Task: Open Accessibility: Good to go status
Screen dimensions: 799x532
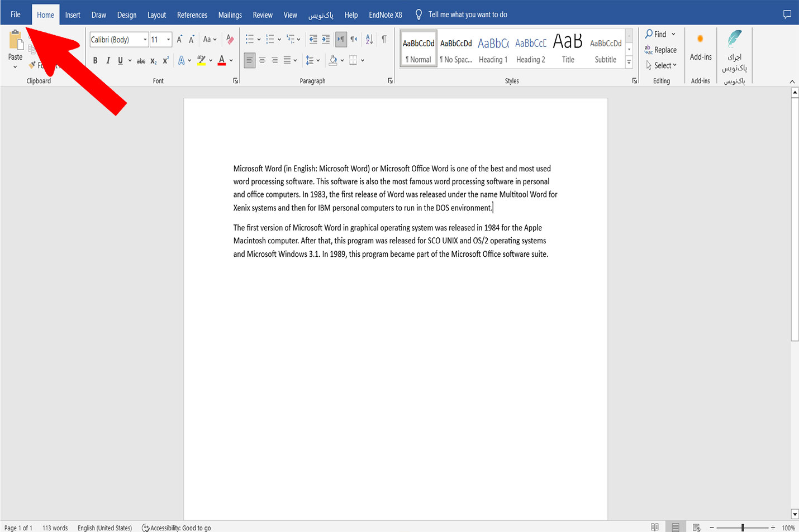Action: point(177,528)
